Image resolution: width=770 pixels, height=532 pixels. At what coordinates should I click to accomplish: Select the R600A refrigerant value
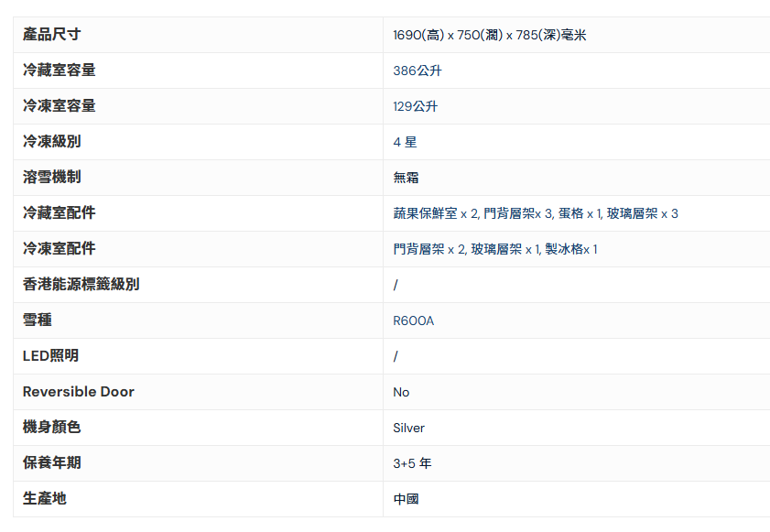pos(414,320)
